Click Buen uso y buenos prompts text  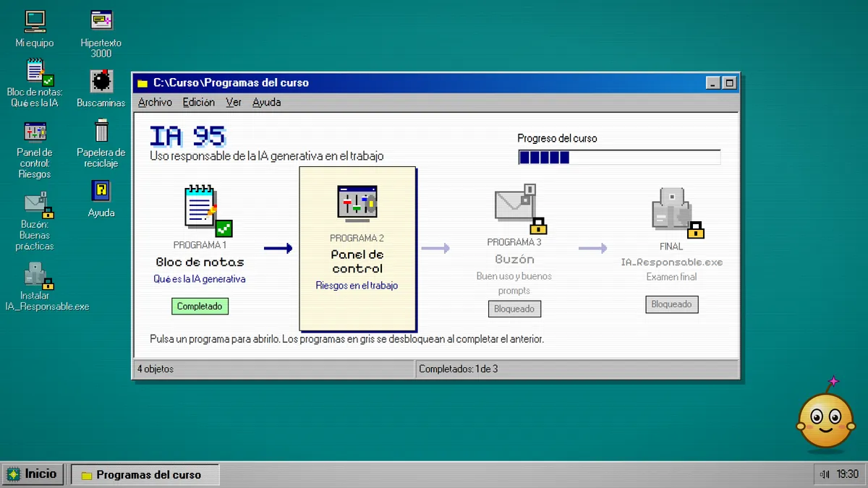514,283
